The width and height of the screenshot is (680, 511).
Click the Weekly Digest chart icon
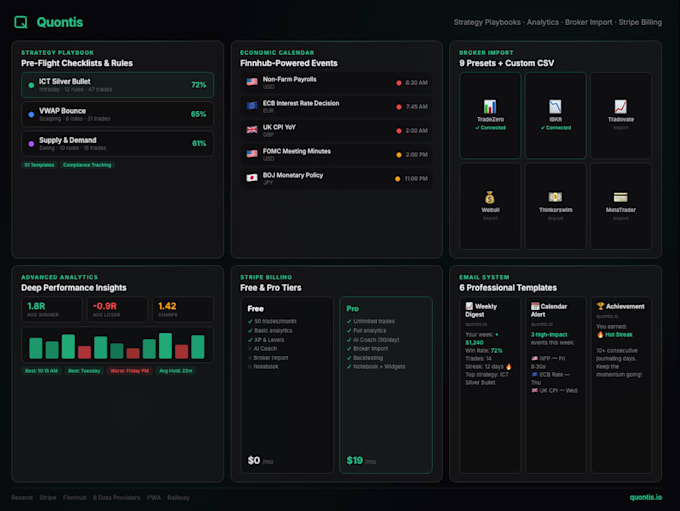click(469, 306)
